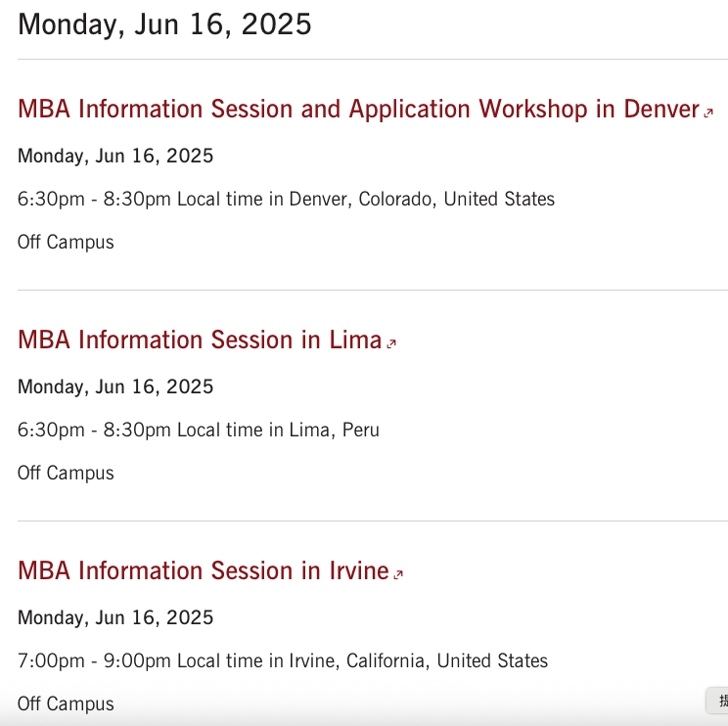The image size is (728, 726).
Task: Click the 6:30pm - 8:30pm Lima time text
Action: pos(94,430)
